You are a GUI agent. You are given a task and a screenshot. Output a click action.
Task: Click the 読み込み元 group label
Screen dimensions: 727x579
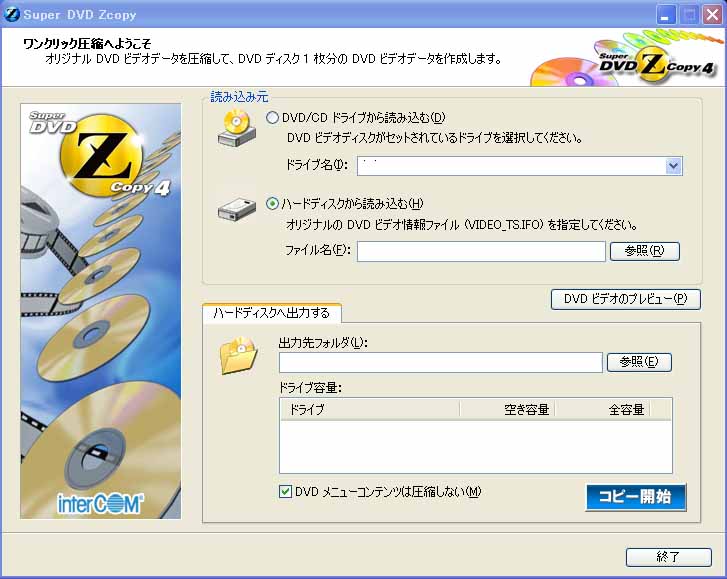239,97
